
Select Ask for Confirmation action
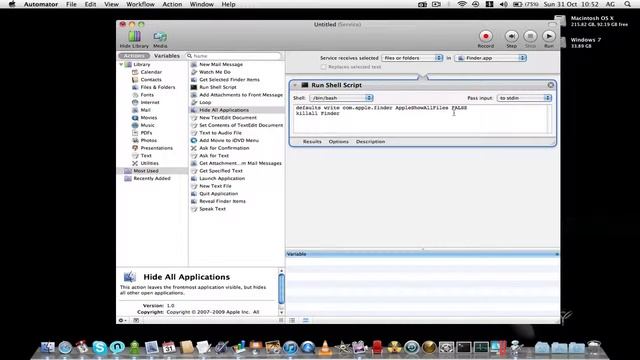coord(224,148)
